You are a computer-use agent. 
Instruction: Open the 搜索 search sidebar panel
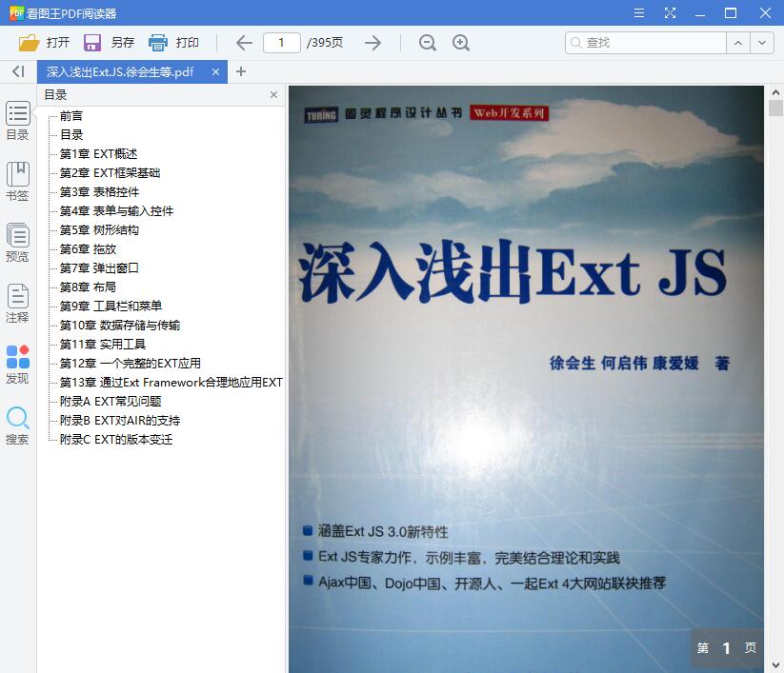(17, 426)
